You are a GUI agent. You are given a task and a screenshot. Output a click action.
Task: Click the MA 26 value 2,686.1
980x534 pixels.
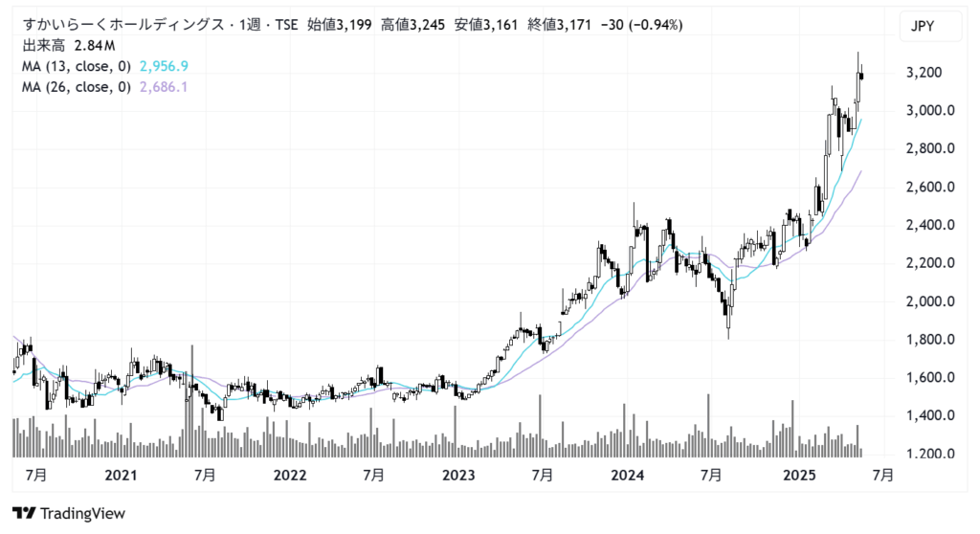[164, 87]
